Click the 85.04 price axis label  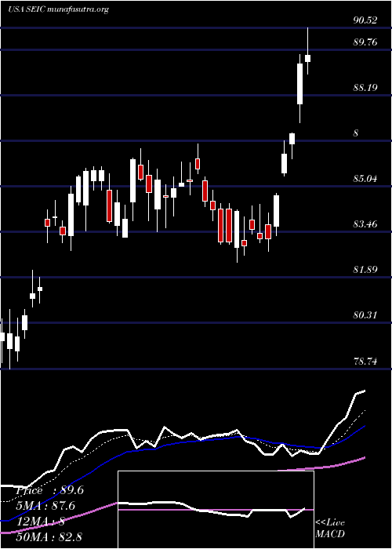click(x=365, y=179)
